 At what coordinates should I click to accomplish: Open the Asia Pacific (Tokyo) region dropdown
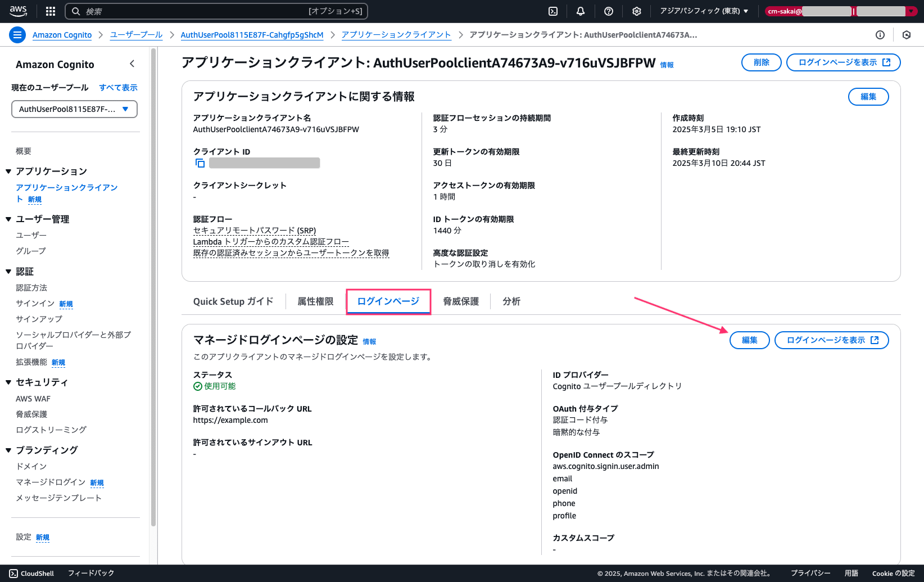[704, 11]
